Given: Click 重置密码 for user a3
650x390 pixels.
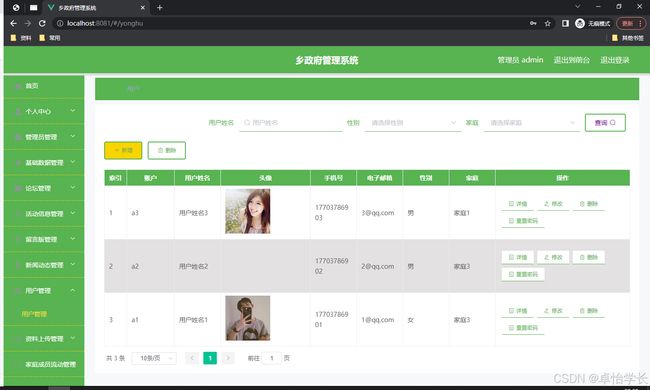Looking at the screenshot, I should [523, 221].
